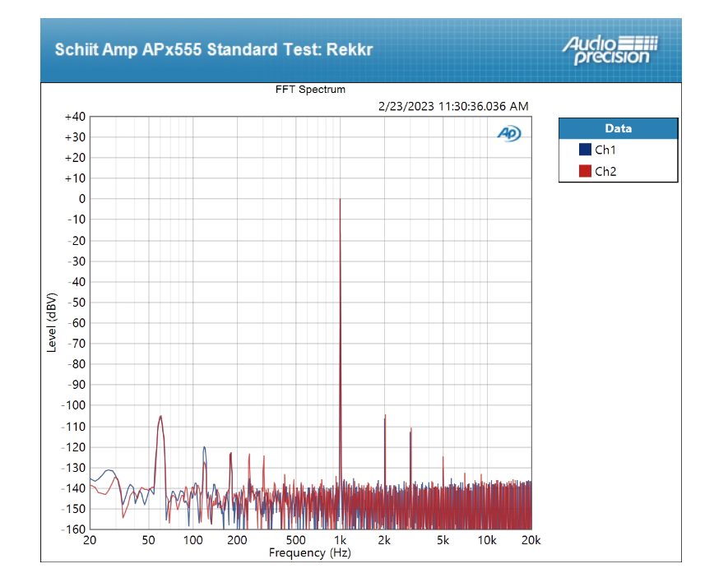Image resolution: width=728 pixels, height=573 pixels.
Task: Click the timestamp 2/23/2023 11:30:36.036 AM
Action: (x=453, y=107)
